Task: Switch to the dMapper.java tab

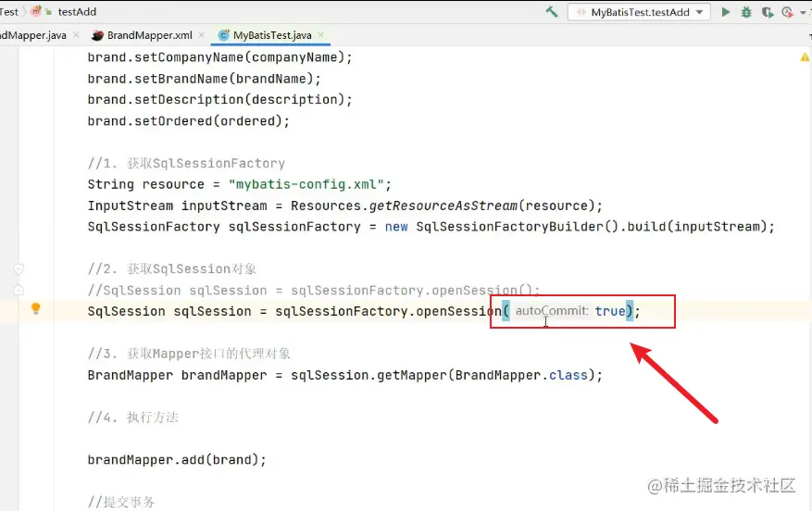Action: click(x=33, y=35)
